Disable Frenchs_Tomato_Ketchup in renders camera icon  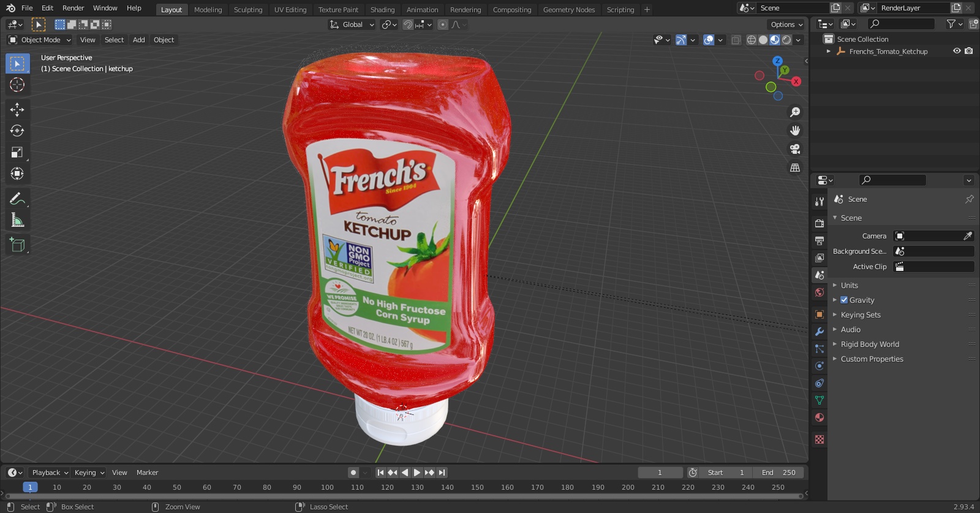968,51
